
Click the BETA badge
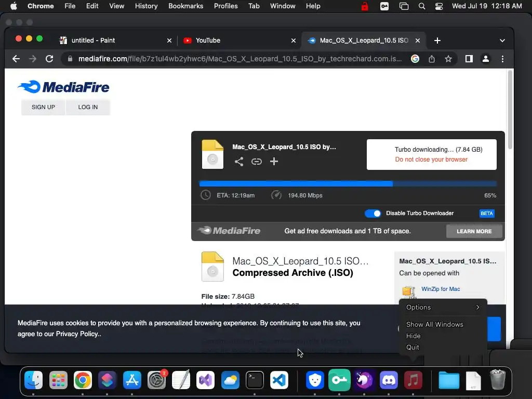[x=486, y=214]
